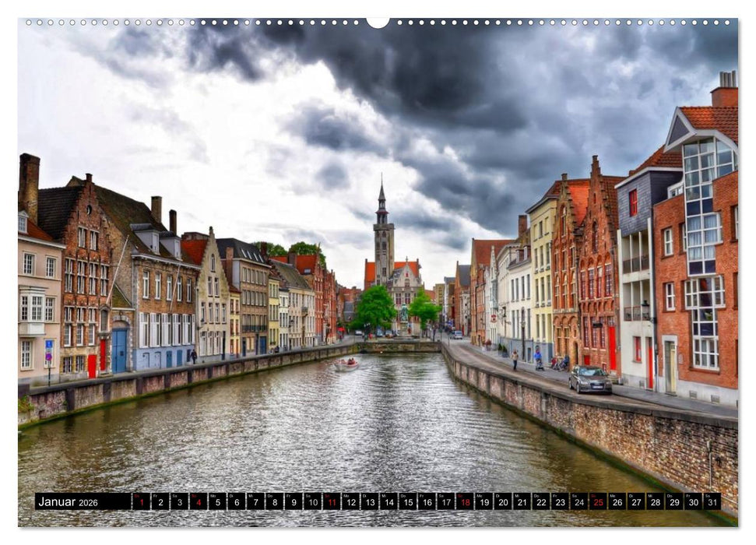
Task: Click date 8 in the calendar row
Action: (x=274, y=502)
